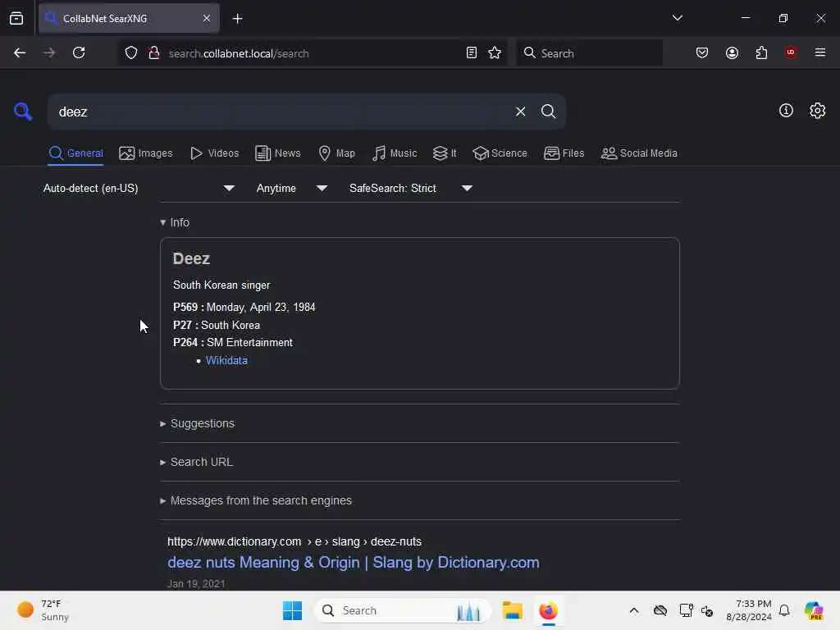Screen dimensions: 840x630
Task: Bookmark this page with star
Action: (x=495, y=52)
